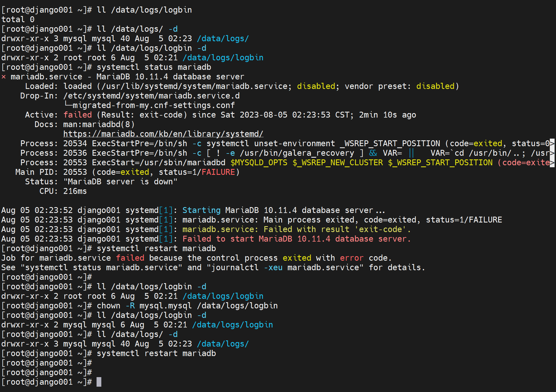Open the mariadb.com systemd docs link
The height and width of the screenshot is (392, 556).
coord(163,134)
